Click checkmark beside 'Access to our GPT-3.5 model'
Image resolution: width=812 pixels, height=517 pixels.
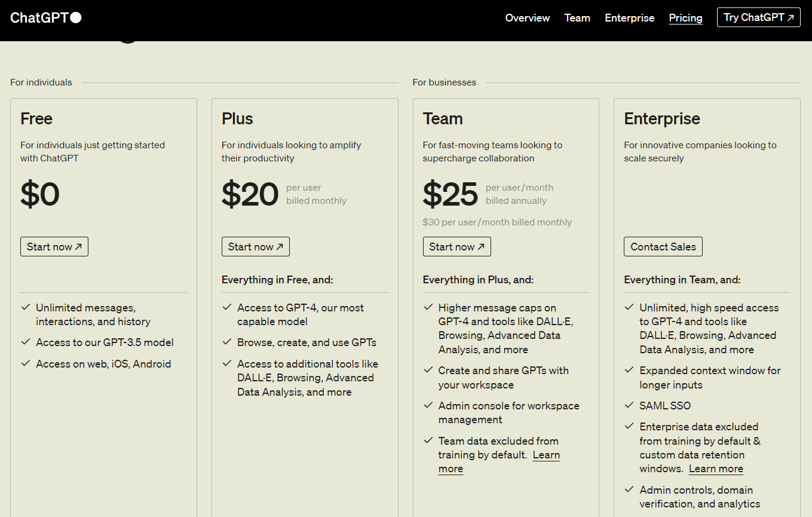25,342
